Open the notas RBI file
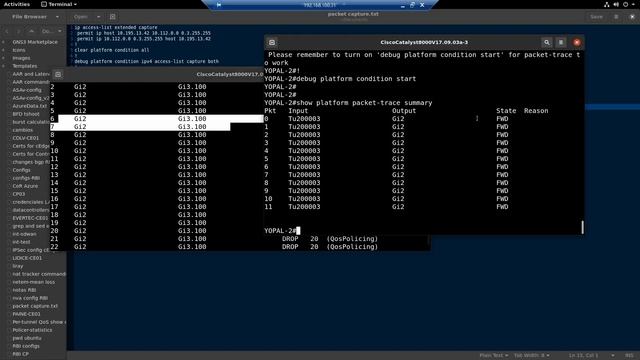This screenshot has width=640, height=360. (x=24, y=290)
